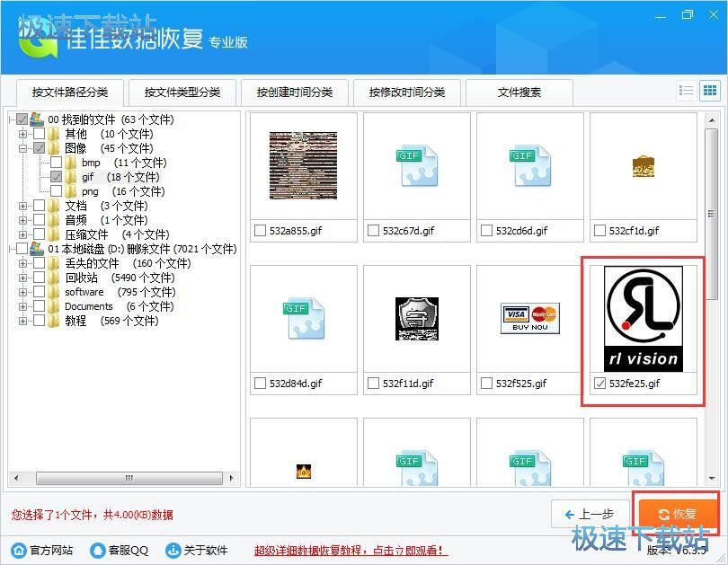Select the rl vision logo thumbnail
Screen dimensions: 728x565
click(x=644, y=319)
